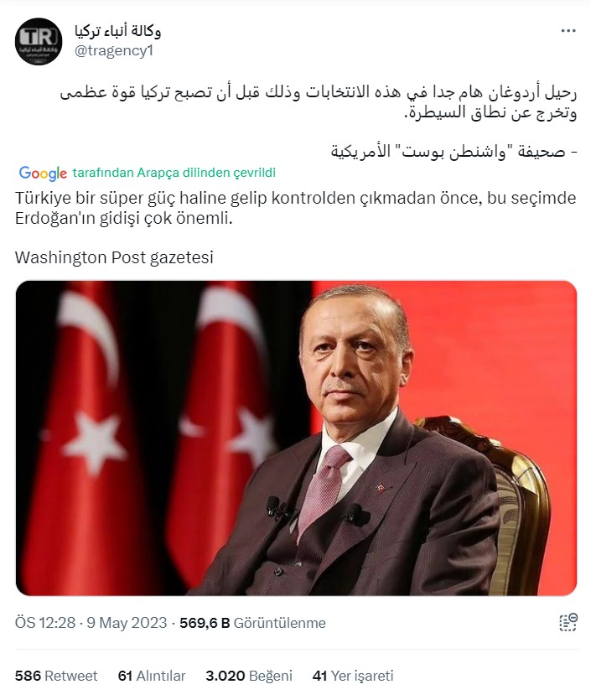
Task: Open the Erdoğan photo in the tweet
Action: (x=296, y=438)
